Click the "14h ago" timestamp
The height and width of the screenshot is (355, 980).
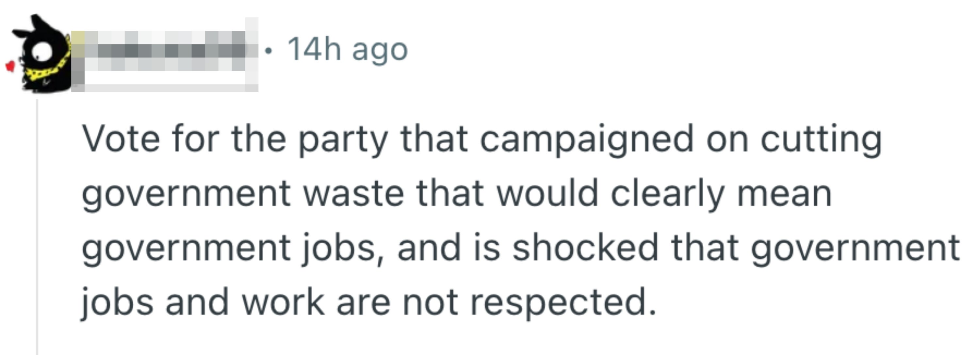(x=347, y=49)
